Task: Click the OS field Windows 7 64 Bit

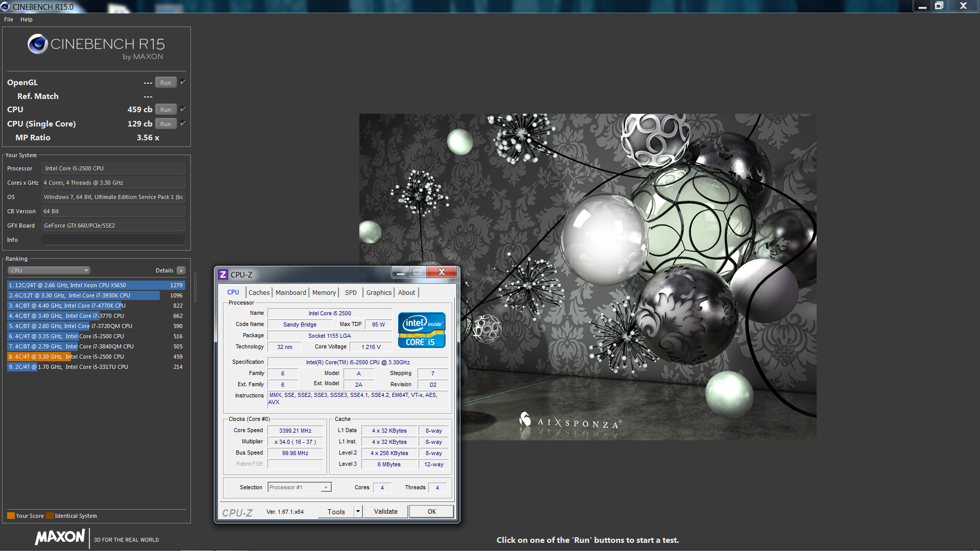Action: click(113, 197)
